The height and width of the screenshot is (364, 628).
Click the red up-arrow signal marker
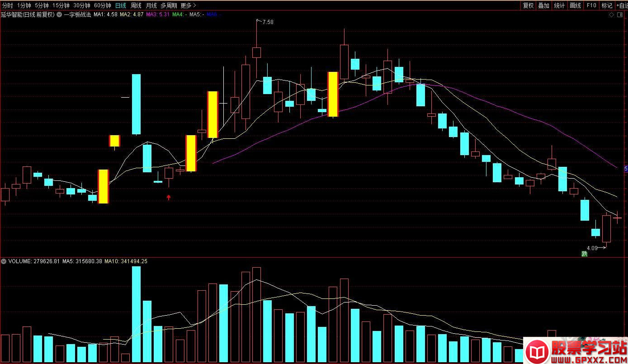pyautogui.click(x=169, y=197)
